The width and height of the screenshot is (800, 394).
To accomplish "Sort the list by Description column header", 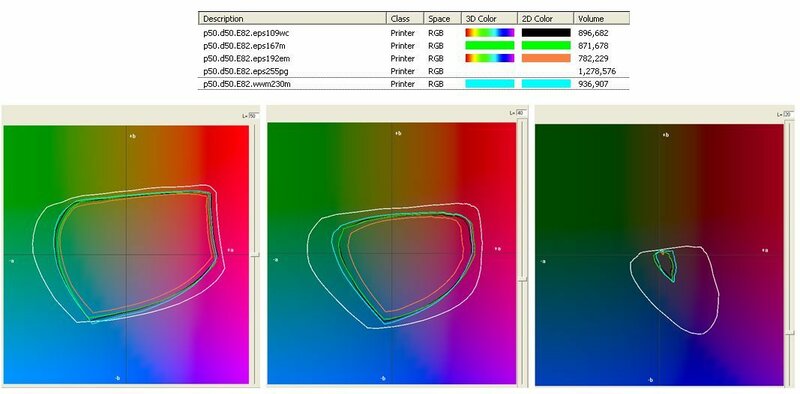I will [x=292, y=18].
